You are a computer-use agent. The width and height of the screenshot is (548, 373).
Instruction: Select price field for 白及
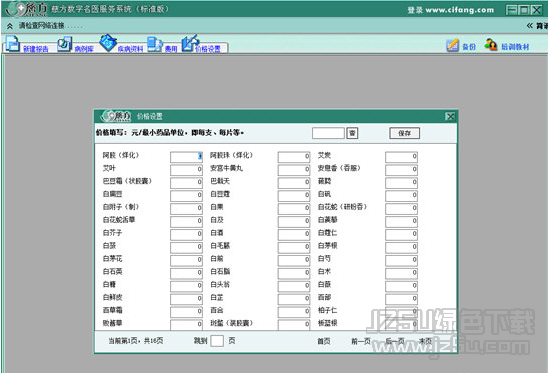[x=294, y=221]
